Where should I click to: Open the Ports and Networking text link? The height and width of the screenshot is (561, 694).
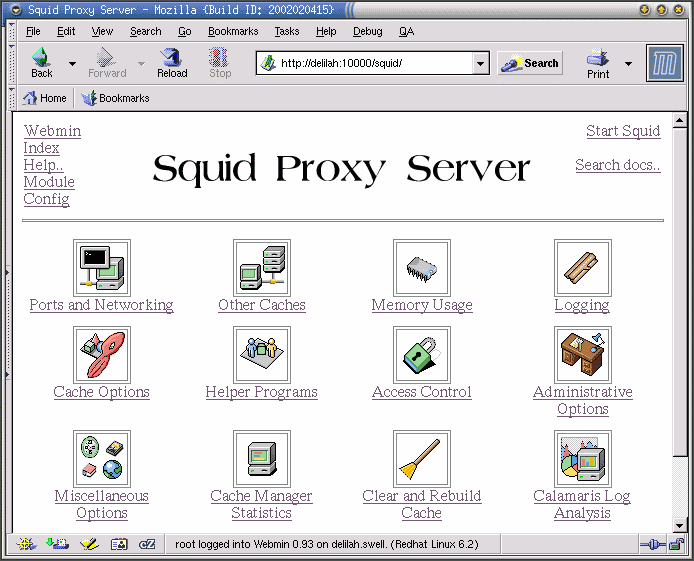coord(101,305)
